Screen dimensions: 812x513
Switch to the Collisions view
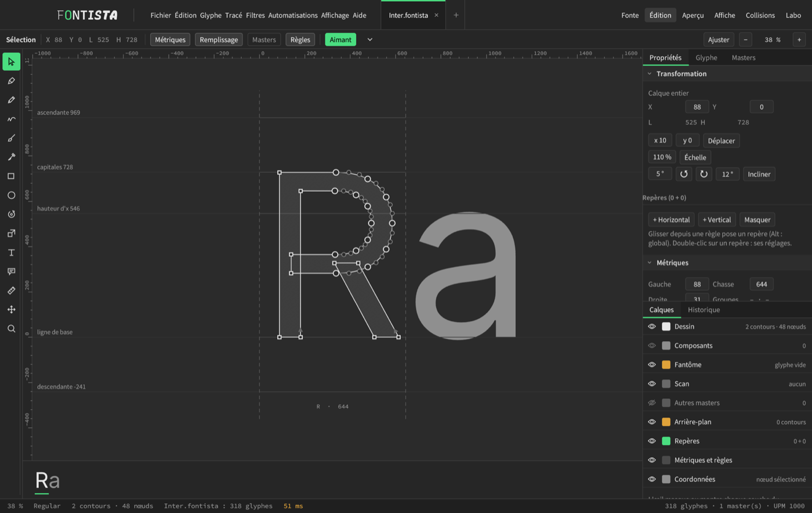tap(760, 15)
